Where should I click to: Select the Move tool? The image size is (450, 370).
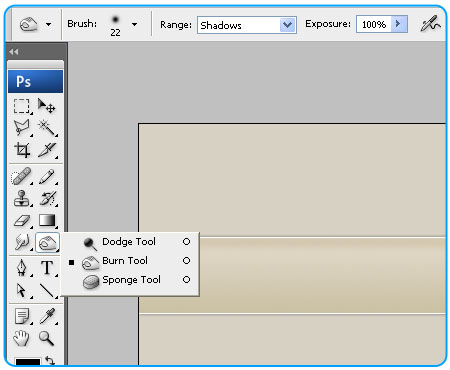pos(46,106)
